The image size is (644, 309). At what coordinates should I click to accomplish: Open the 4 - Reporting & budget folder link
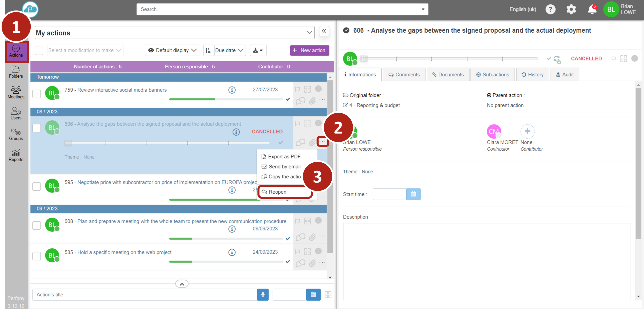click(374, 105)
